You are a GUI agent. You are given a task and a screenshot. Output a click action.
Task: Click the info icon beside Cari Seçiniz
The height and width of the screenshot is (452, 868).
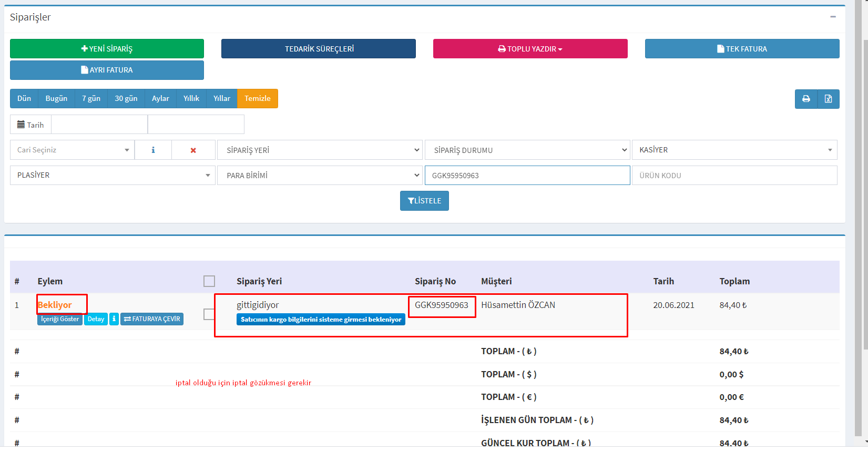[x=153, y=150]
